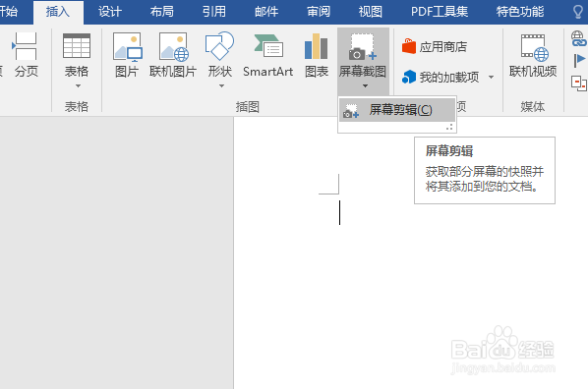588x389 pixels.
Task: Choose Screen Clipping (屏幕剪辑) menu item
Action: [397, 110]
